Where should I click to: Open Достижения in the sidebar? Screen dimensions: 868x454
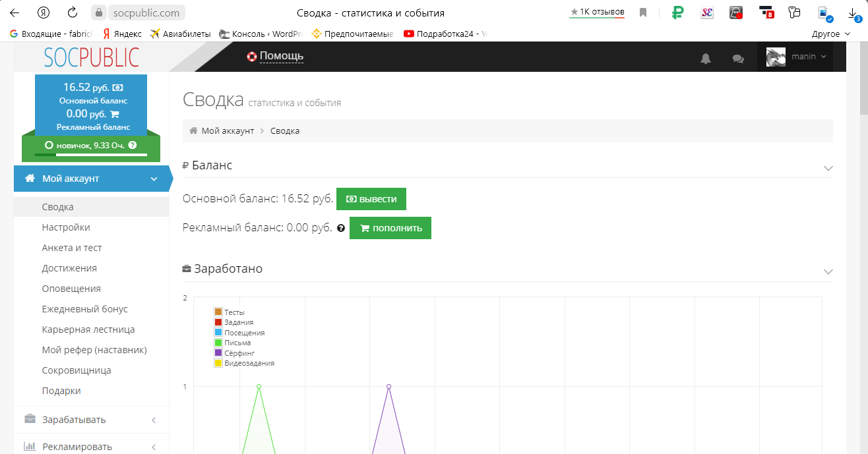point(69,268)
